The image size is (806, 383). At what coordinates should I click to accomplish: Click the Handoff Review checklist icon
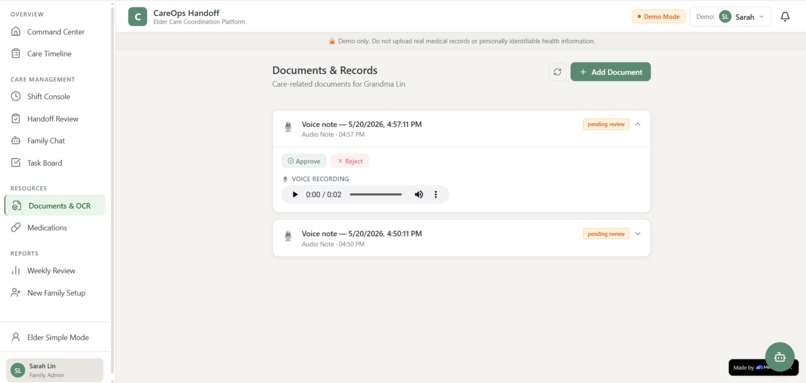16,118
